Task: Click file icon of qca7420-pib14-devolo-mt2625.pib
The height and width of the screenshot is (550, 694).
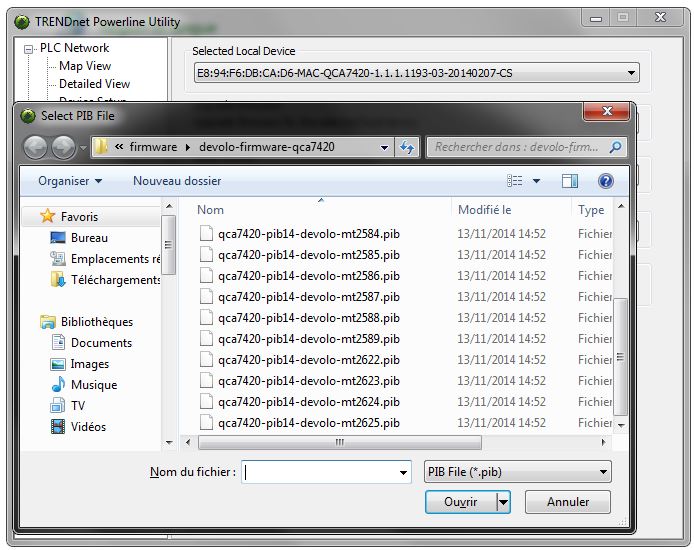Action: [206, 423]
